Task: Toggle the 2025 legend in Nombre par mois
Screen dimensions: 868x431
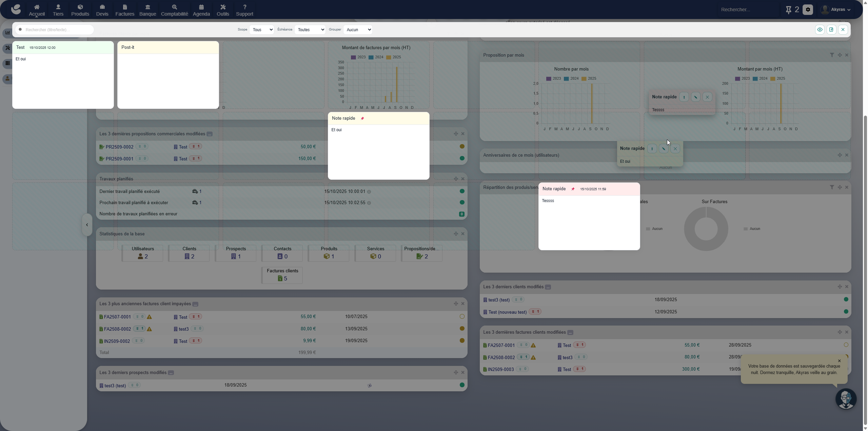Action: [x=588, y=79]
